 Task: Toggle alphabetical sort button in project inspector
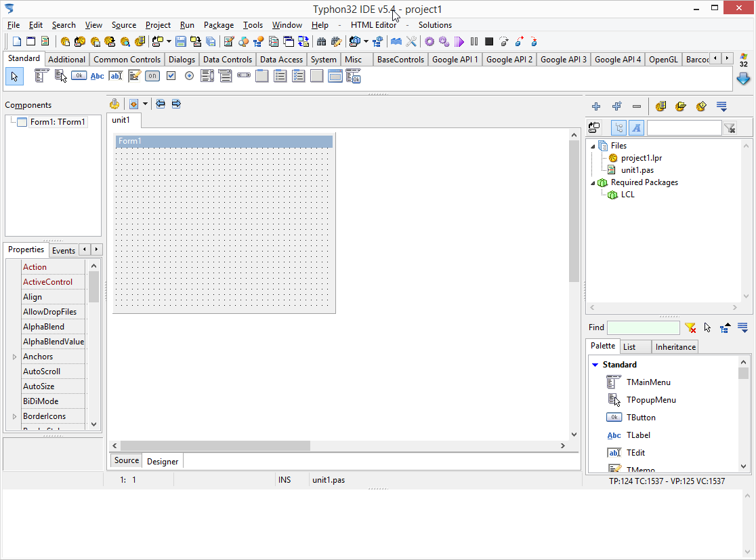pos(636,128)
